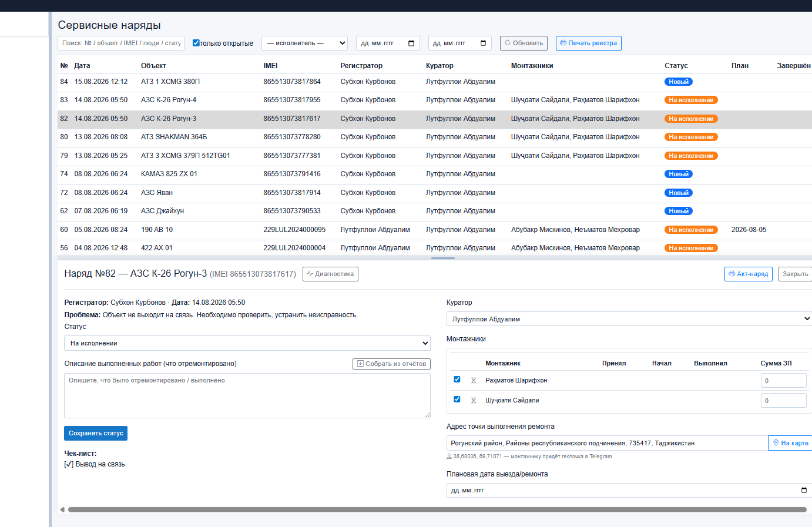Image resolution: width=812 pixels, height=527 pixels.
Task: Click the scrollbar's left arrow
Action: (62, 510)
